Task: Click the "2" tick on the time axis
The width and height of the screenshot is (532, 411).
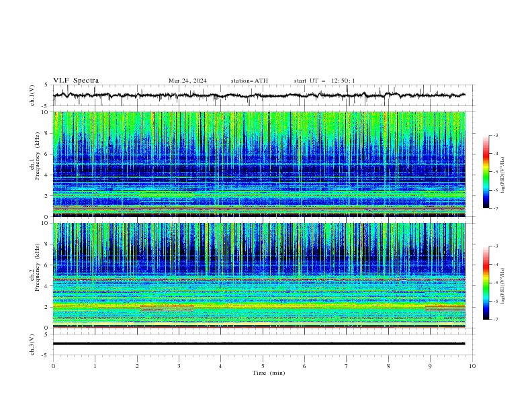Action: point(137,366)
